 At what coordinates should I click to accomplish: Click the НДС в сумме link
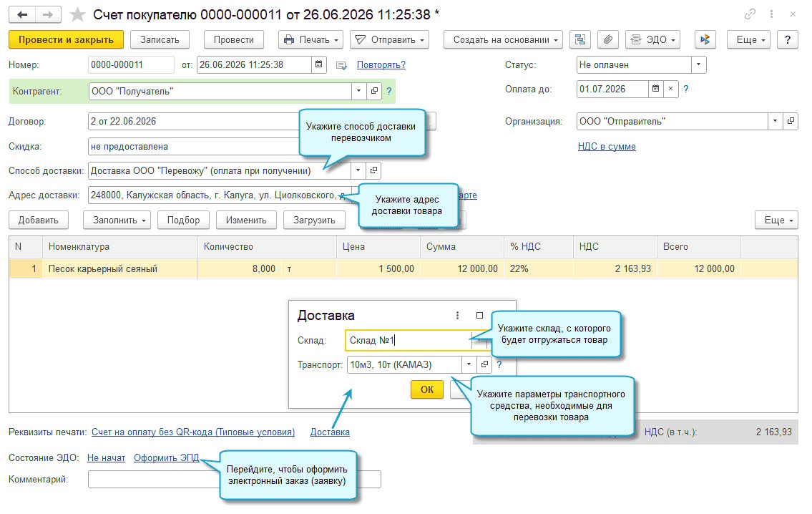[607, 147]
